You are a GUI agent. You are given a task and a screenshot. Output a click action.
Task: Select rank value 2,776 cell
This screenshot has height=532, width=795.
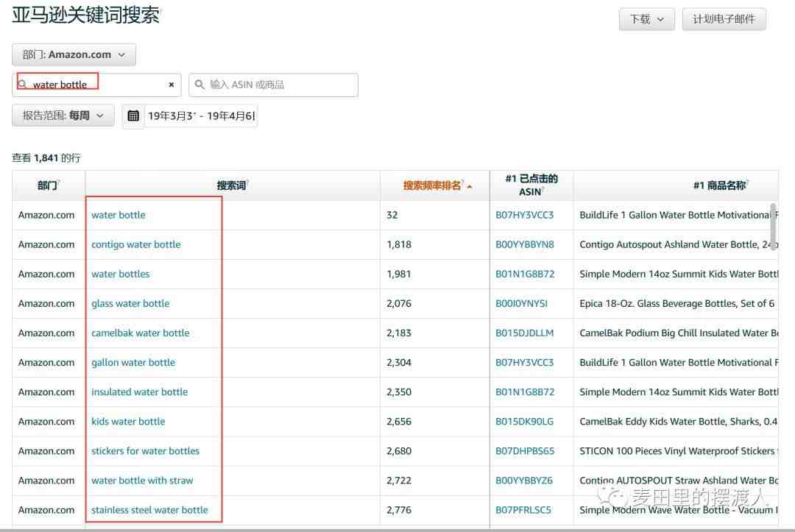pyautogui.click(x=398, y=510)
